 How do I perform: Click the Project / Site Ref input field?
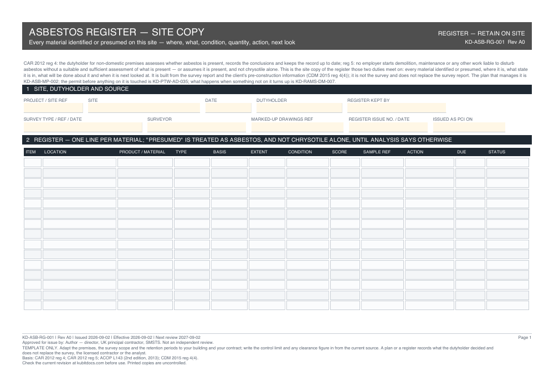[53, 108]
